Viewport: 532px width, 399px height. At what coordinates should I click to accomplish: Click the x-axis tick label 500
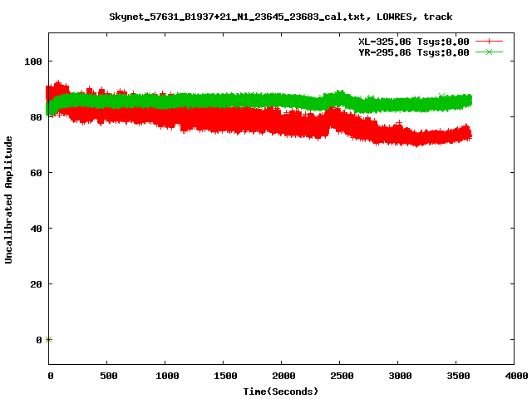click(x=109, y=376)
